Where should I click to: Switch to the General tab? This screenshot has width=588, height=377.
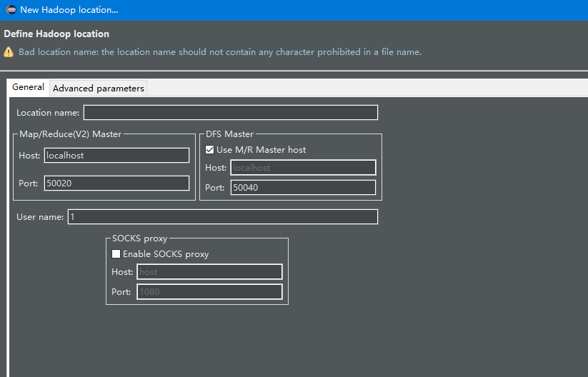tap(28, 87)
